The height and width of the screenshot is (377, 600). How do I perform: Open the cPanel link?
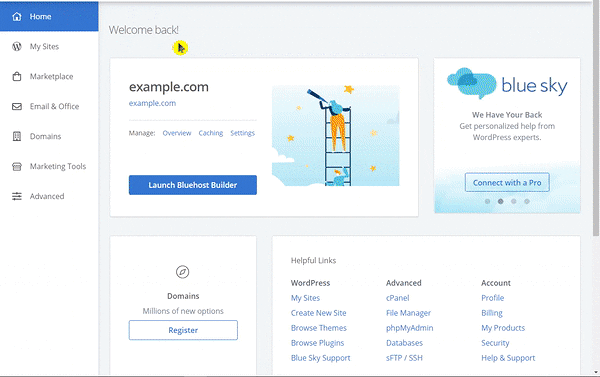click(398, 298)
